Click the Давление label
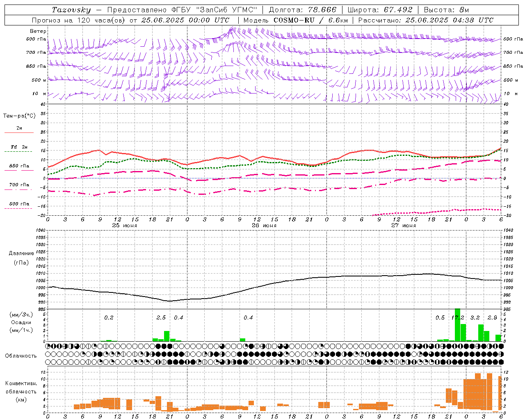Image resolution: width=525 pixels, height=420 pixels. (21, 253)
